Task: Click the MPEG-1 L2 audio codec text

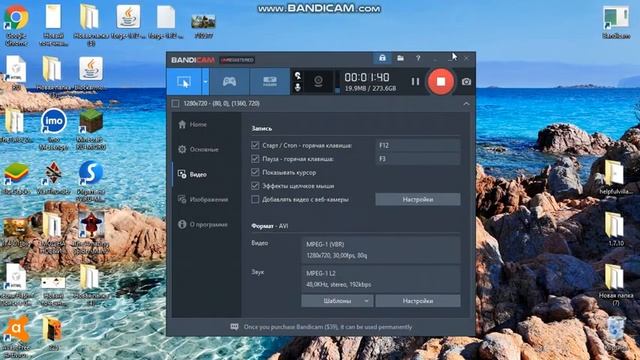Action: coord(321,273)
